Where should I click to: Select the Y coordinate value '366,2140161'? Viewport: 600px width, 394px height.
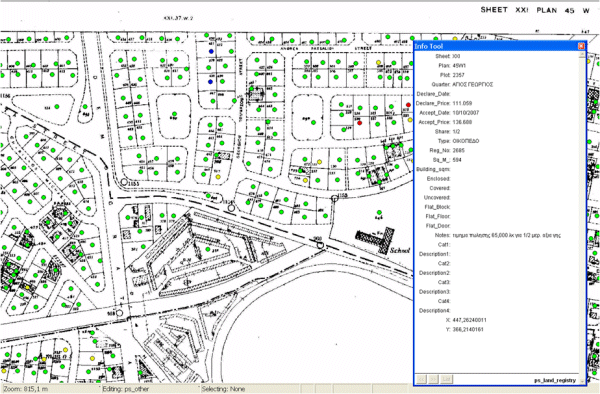pyautogui.click(x=468, y=329)
